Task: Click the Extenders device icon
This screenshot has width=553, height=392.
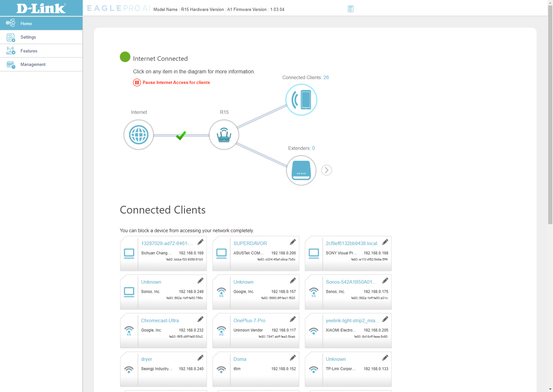Action: click(301, 170)
